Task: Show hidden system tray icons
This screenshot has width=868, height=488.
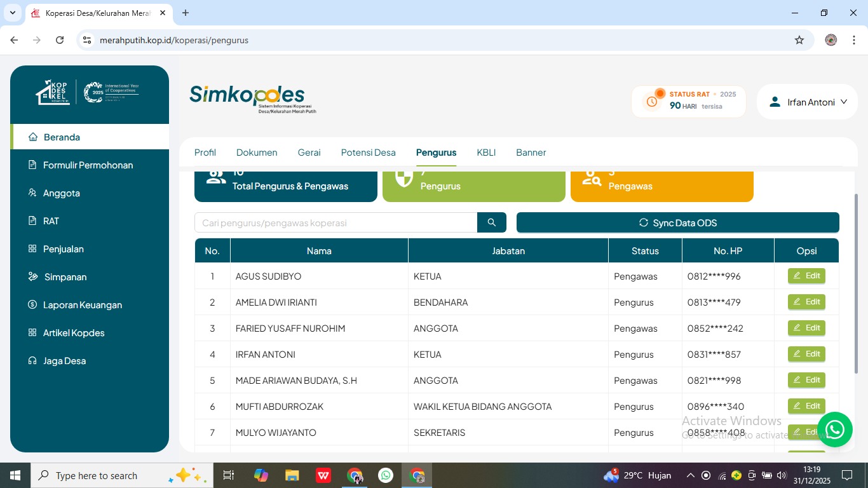Action: (x=690, y=475)
